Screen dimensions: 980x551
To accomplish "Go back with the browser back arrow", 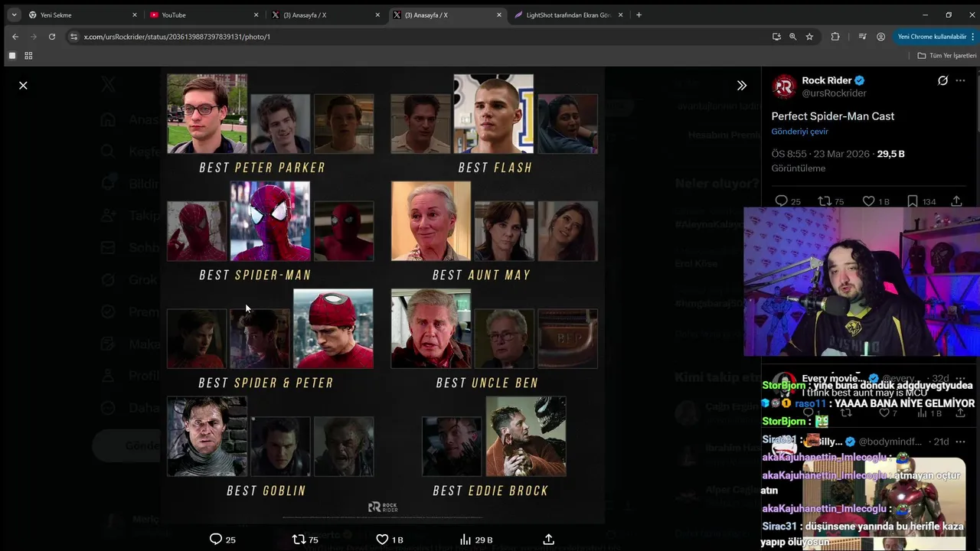I will 15,36.
